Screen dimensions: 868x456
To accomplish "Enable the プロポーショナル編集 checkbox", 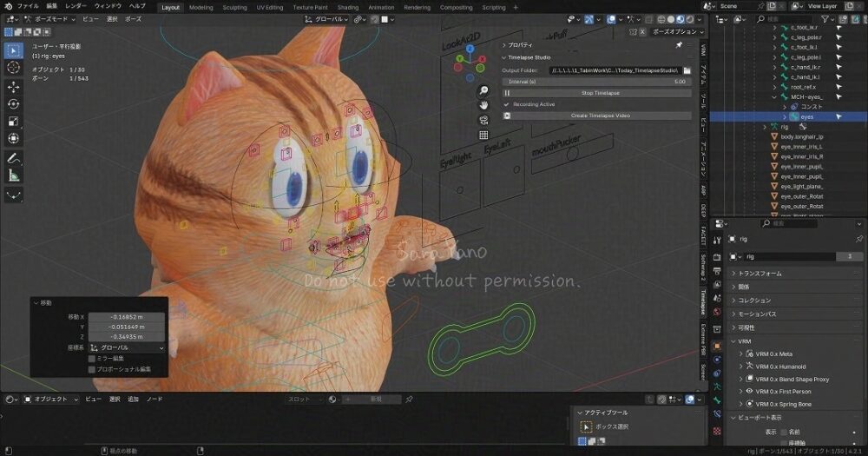I will 93,369.
